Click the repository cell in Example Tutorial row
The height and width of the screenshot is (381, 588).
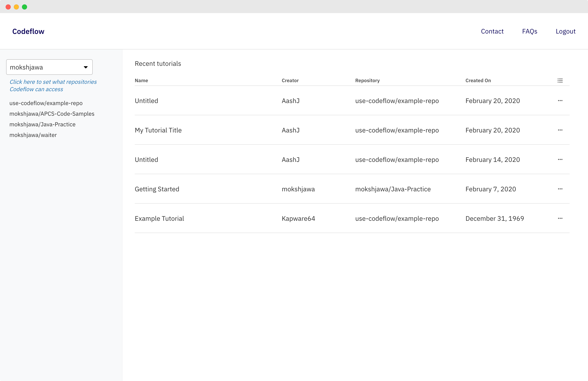pyautogui.click(x=397, y=219)
